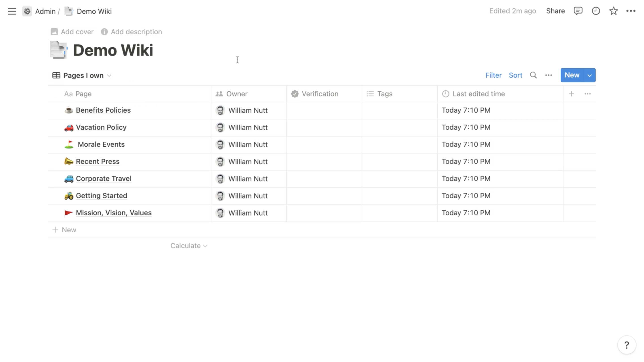644x362 pixels.
Task: Add a new property with the plus icon
Action: click(x=572, y=94)
